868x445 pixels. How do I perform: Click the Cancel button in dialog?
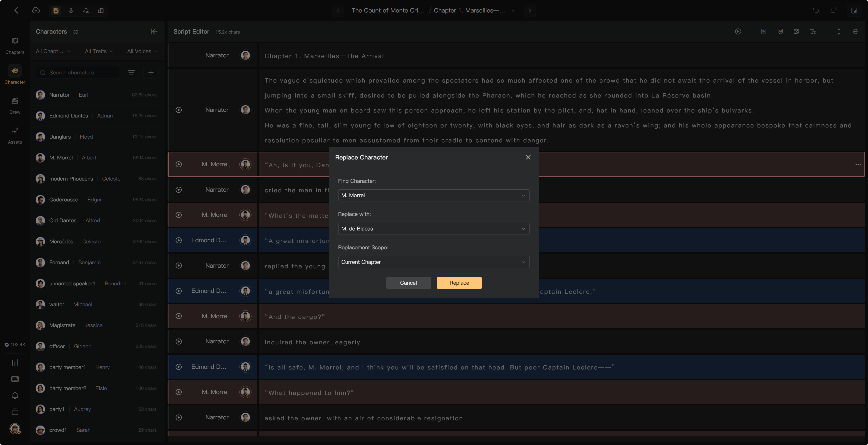pos(408,283)
